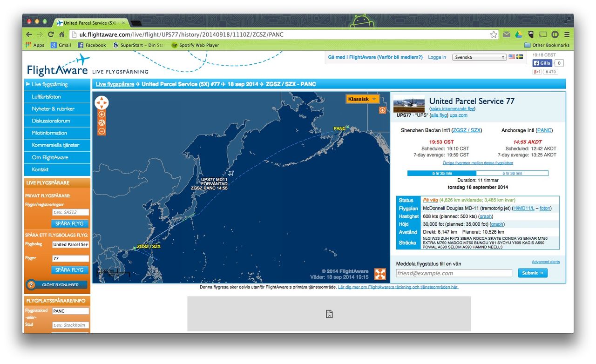596x364 pixels.
Task: Open the Hootsuite owl extension
Action: point(530,34)
